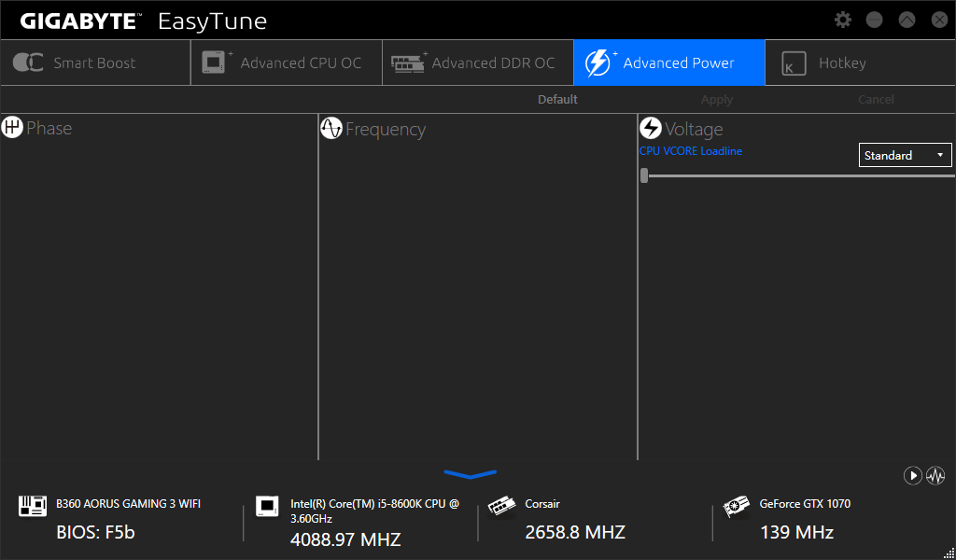Click the Voltage lightning bolt icon

pyautogui.click(x=651, y=128)
